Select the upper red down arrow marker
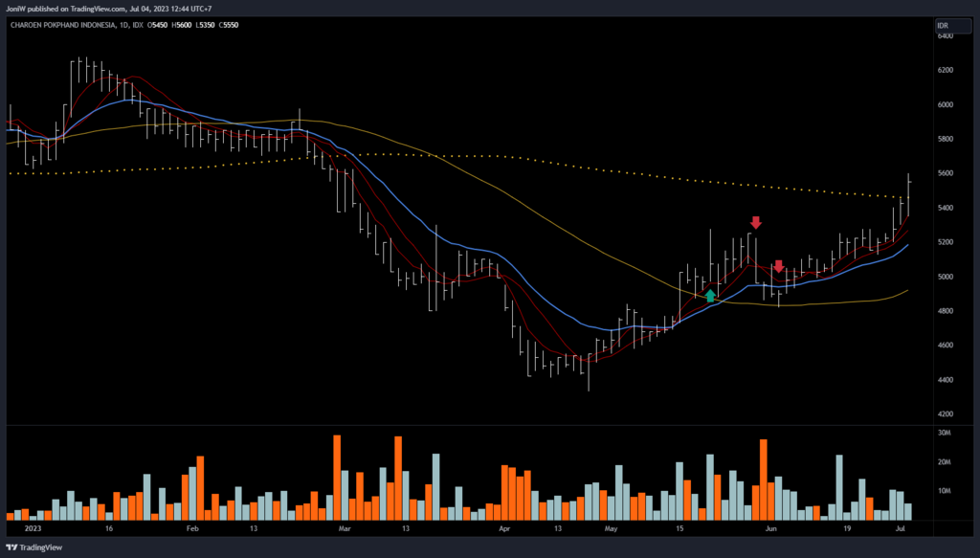Viewport: 980px width, 558px height. pos(755,223)
